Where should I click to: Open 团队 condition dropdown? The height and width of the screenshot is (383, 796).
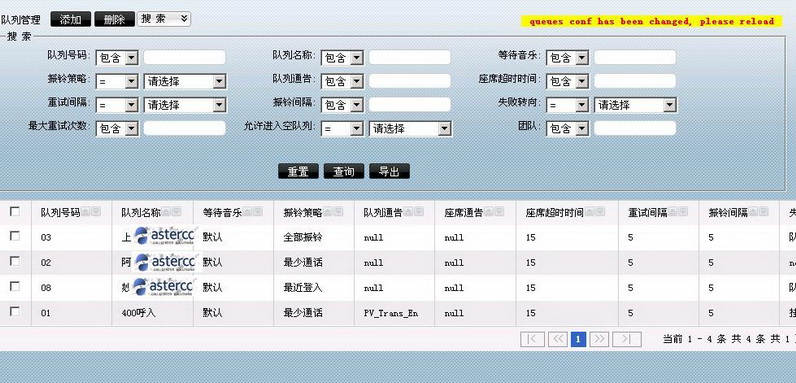[x=568, y=129]
